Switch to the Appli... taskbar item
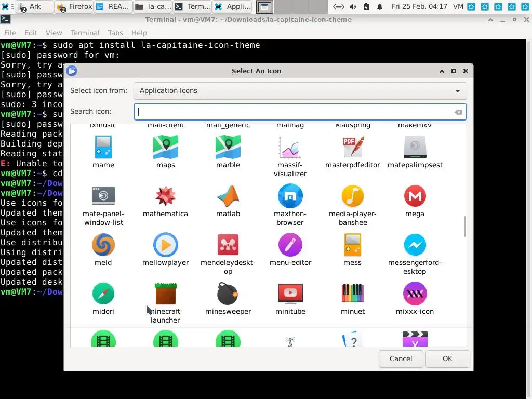Screen dimensions: 532x399 (x=232, y=6)
